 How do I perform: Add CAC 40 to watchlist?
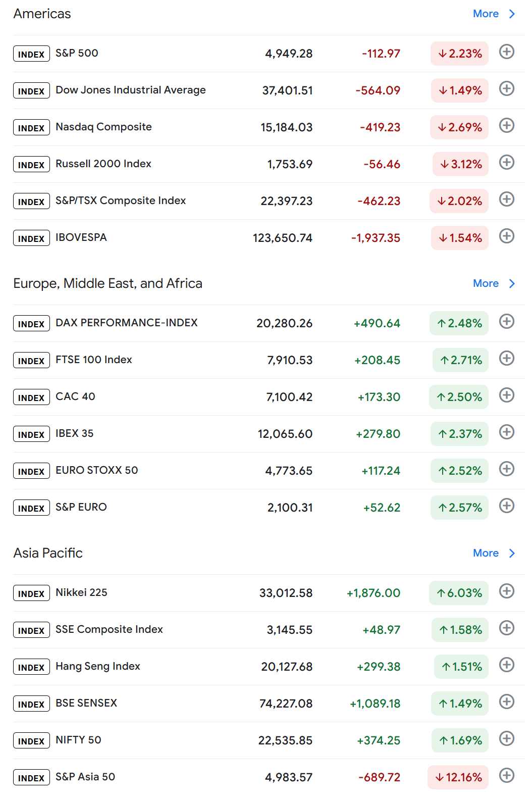click(x=507, y=395)
